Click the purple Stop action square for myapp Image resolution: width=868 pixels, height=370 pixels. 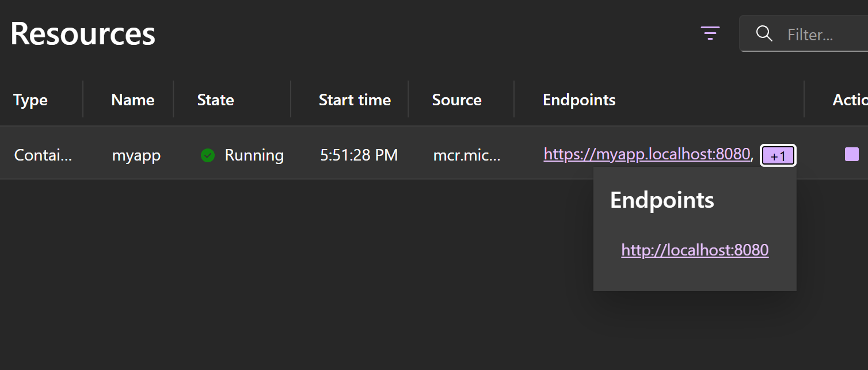tap(851, 154)
